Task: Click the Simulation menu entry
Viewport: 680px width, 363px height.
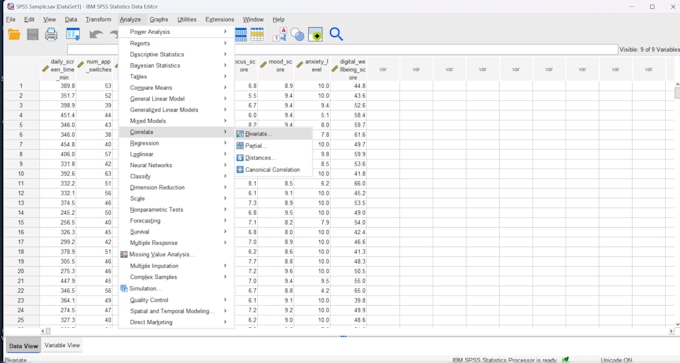Action: tap(176, 288)
